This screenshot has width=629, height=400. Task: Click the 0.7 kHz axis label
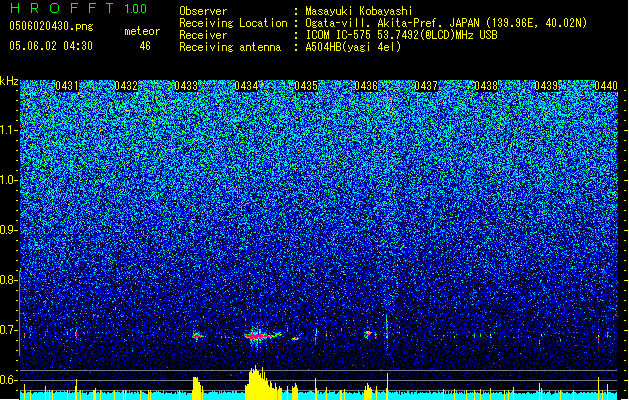point(8,330)
